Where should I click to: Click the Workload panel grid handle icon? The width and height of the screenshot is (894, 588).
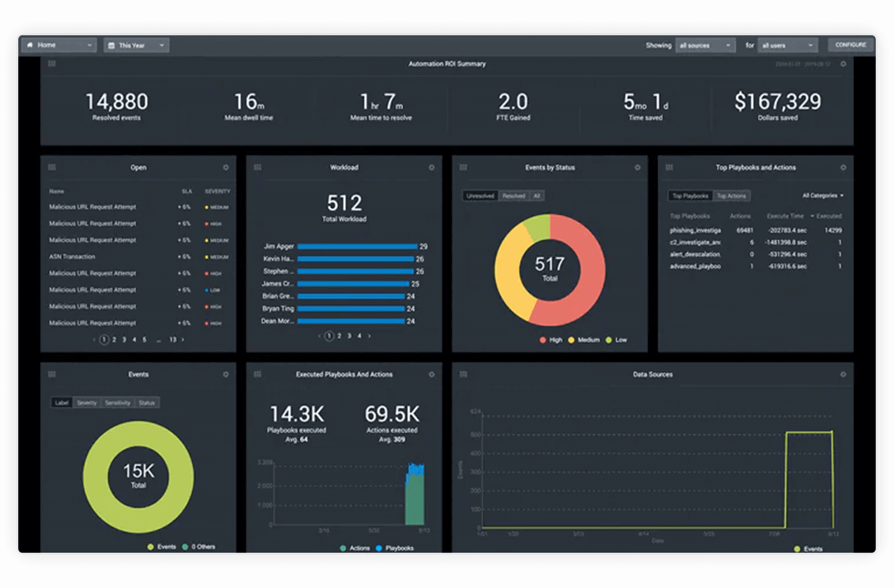(258, 168)
